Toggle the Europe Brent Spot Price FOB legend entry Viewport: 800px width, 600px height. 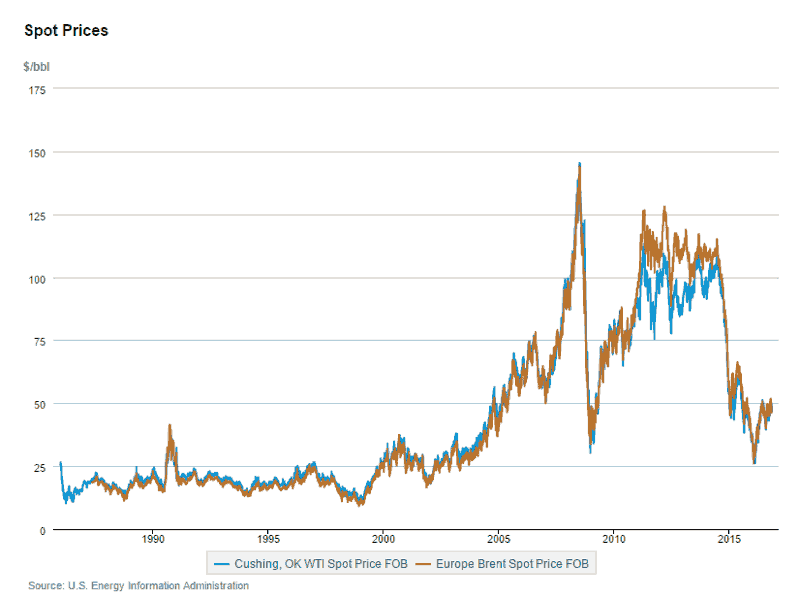[x=502, y=564]
